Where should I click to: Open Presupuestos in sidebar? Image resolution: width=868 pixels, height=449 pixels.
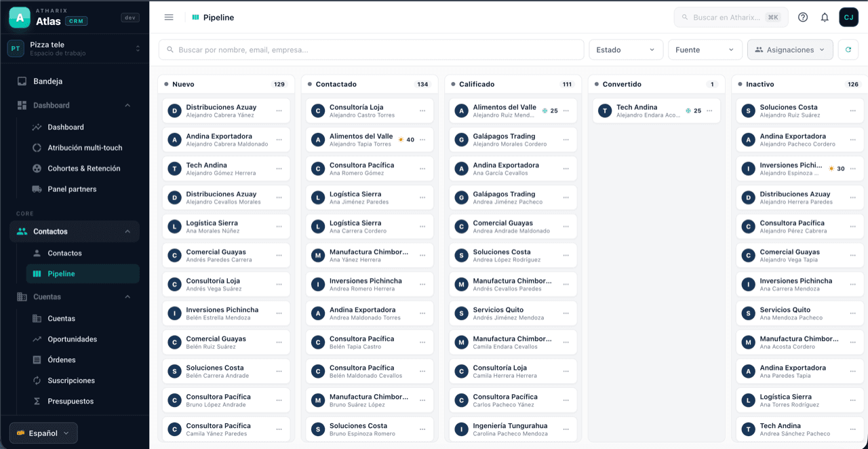click(83, 402)
